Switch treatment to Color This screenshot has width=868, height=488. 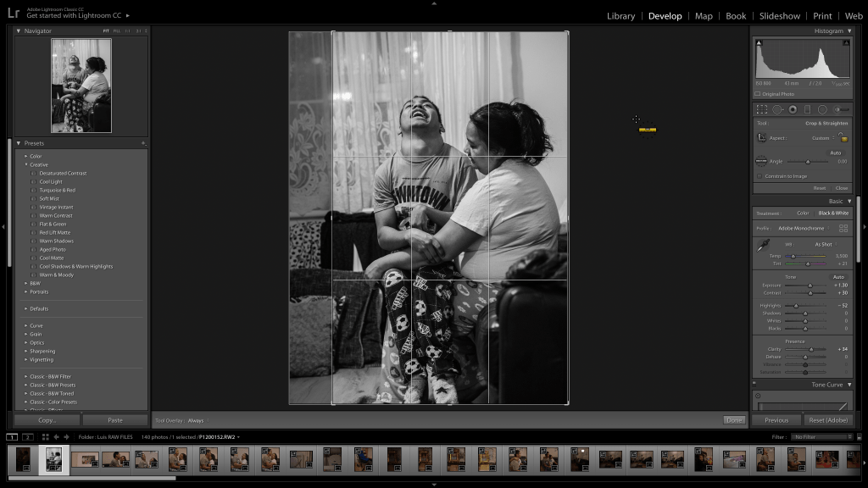(802, 213)
